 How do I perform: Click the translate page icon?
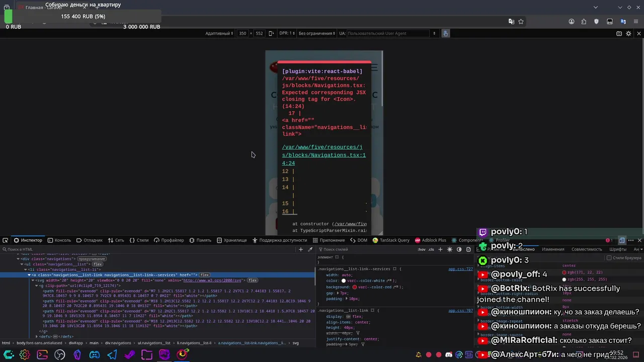coord(511,22)
